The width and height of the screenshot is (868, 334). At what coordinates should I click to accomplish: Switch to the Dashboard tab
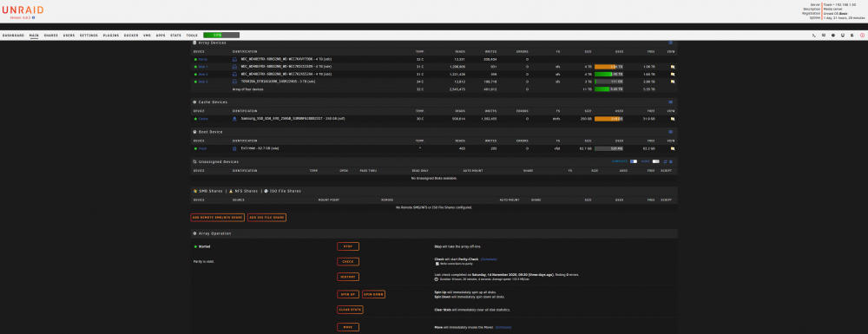13,35
